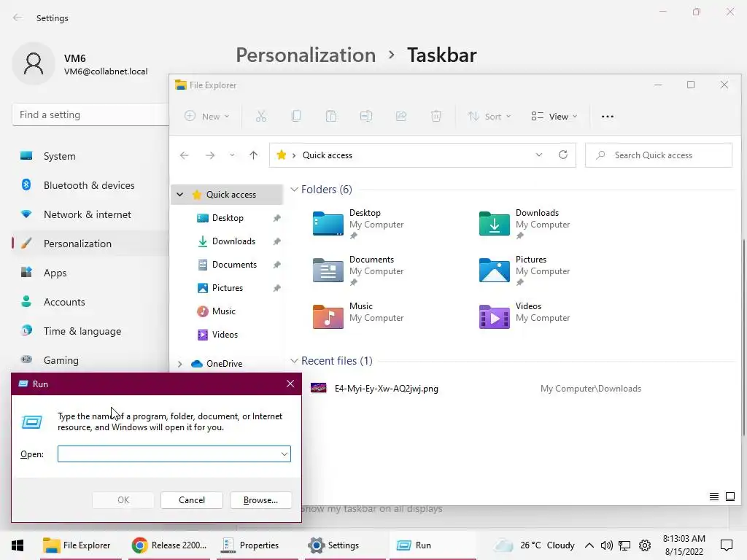
Task: Open recent file E4-Myi-Ey-Xw-AQ2jwj.png
Action: pyautogui.click(x=387, y=389)
